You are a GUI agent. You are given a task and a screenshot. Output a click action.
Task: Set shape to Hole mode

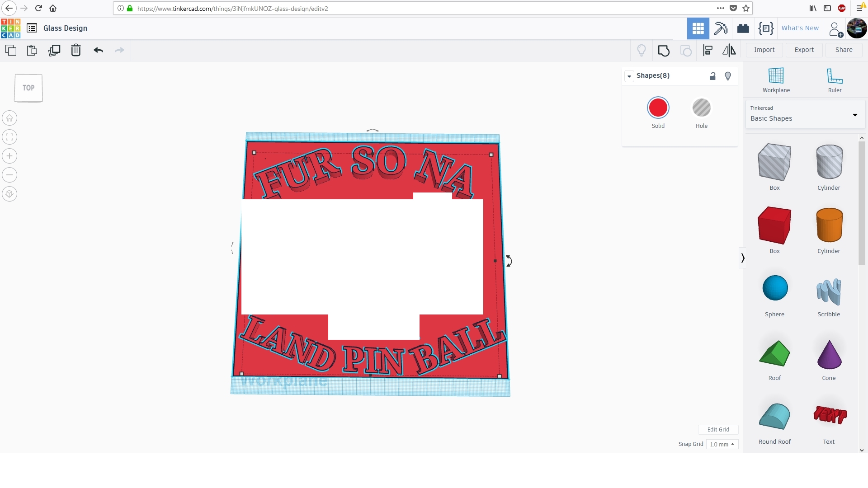(702, 108)
